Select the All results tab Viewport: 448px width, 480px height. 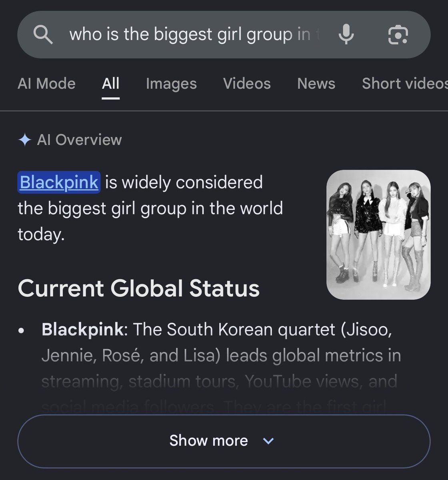coord(110,84)
